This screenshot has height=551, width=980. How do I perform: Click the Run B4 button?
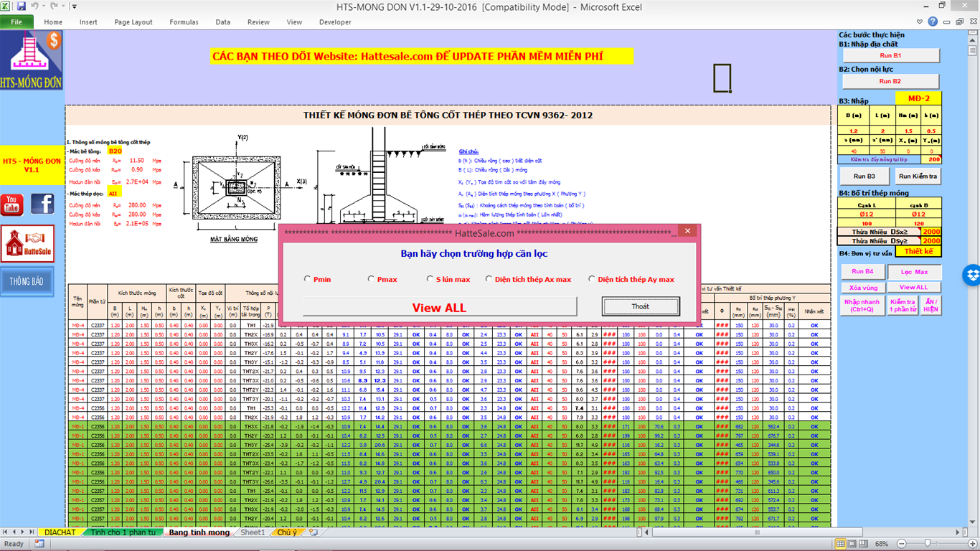click(862, 272)
